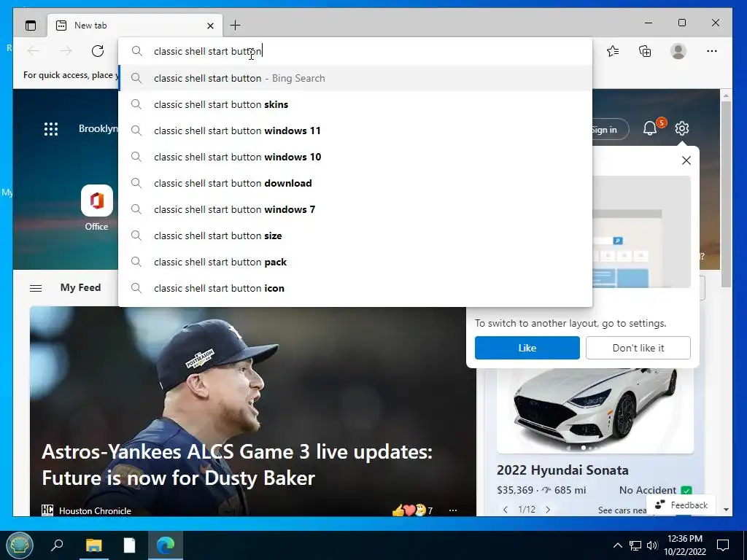Viewport: 747px width, 560px height.
Task: Choose the suggestion ending in windows 10
Action: point(355,157)
